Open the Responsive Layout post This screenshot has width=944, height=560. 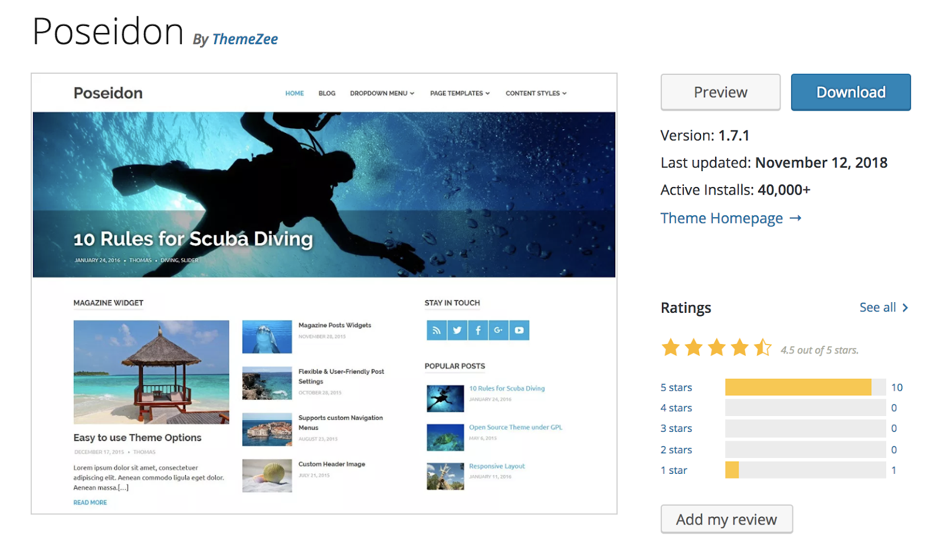tap(497, 466)
